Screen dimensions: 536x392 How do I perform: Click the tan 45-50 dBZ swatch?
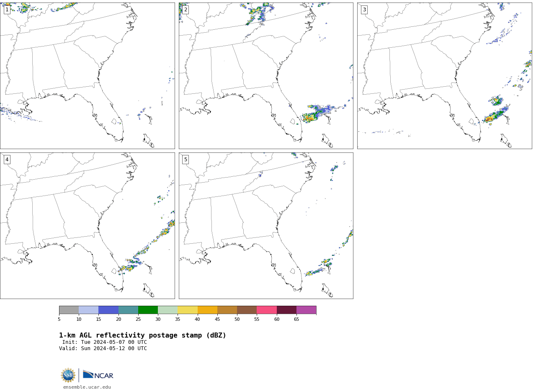[x=227, y=310]
